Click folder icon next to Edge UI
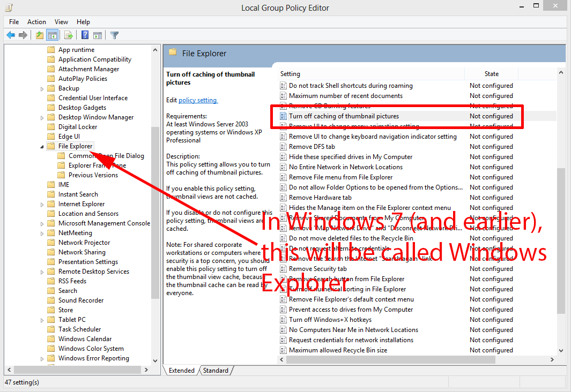The height and width of the screenshot is (392, 571). 51,137
